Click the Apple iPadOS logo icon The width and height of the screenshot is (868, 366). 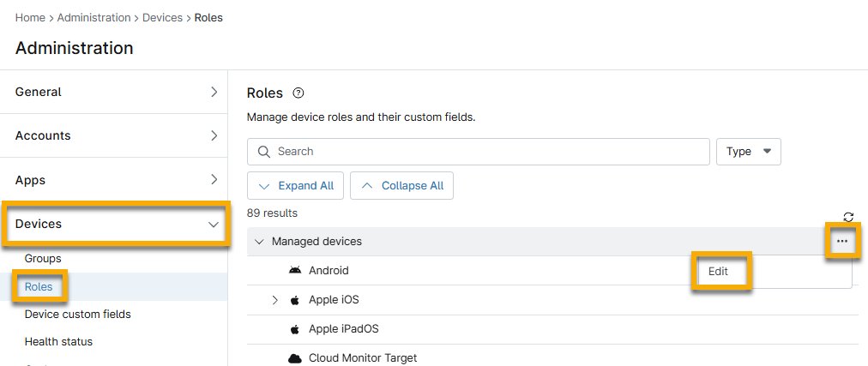(x=295, y=329)
